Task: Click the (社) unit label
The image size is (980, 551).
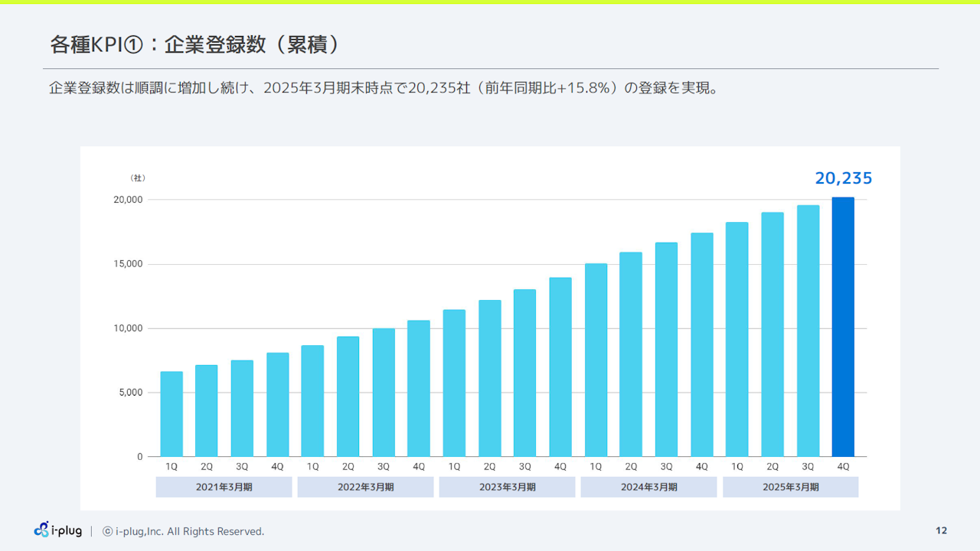Action: [x=137, y=178]
